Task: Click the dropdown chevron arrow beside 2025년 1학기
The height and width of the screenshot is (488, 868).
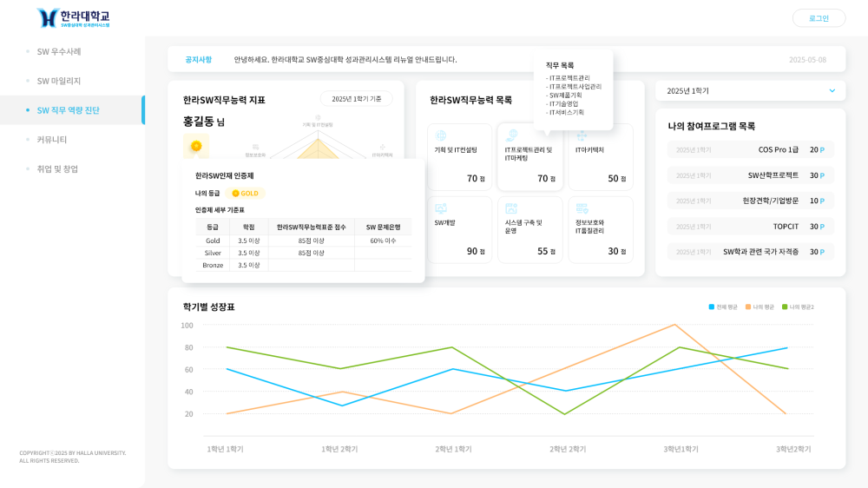Action: pos(832,90)
